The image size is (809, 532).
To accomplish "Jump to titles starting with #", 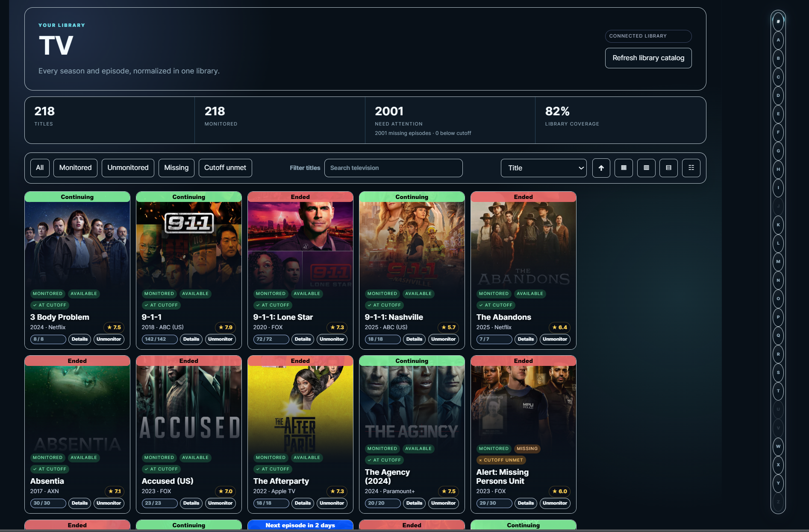I will click(778, 21).
